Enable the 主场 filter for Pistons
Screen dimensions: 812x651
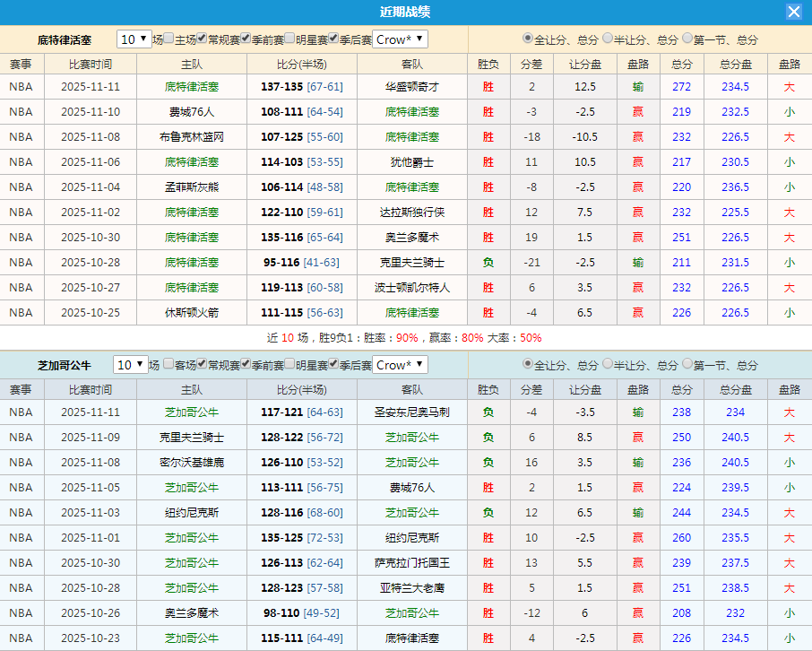point(169,39)
